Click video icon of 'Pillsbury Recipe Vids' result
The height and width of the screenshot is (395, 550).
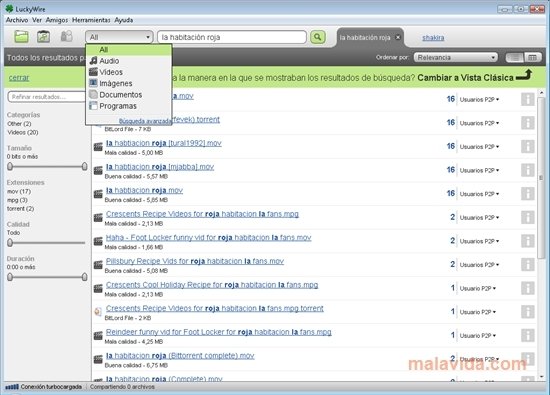(98, 265)
